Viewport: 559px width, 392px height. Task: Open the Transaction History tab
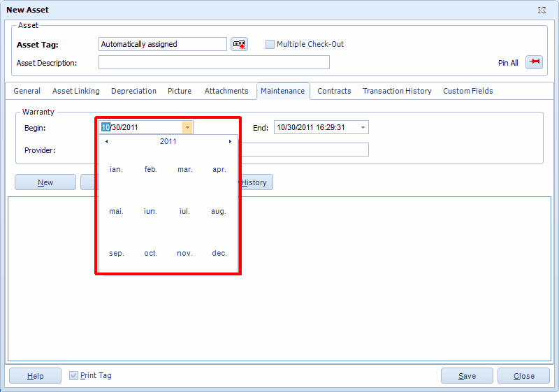click(397, 91)
